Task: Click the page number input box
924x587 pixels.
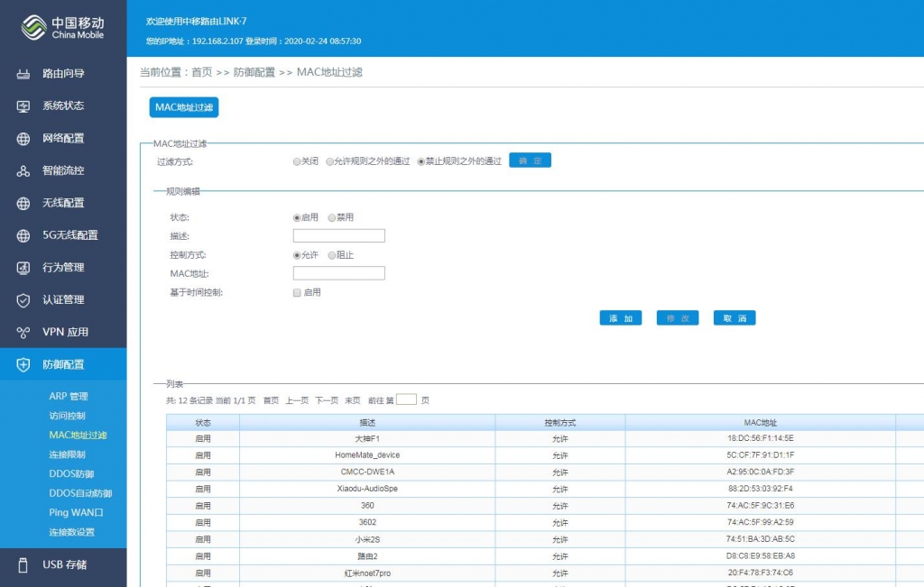Action: tap(406, 399)
